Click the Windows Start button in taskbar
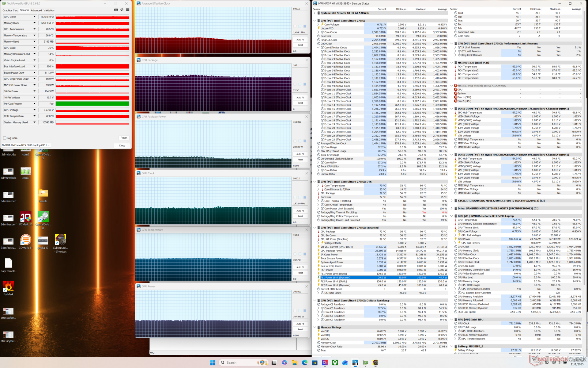The width and height of the screenshot is (588, 368). (x=213, y=362)
